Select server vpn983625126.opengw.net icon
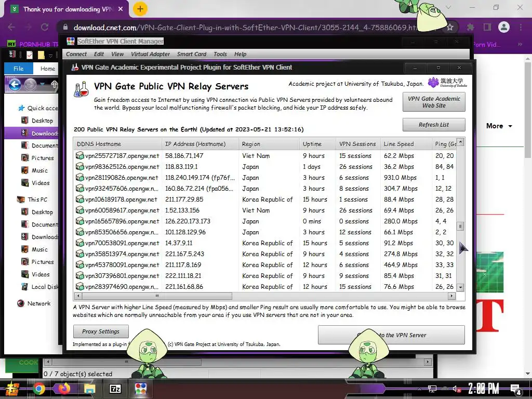This screenshot has height=399, width=532. [79, 167]
